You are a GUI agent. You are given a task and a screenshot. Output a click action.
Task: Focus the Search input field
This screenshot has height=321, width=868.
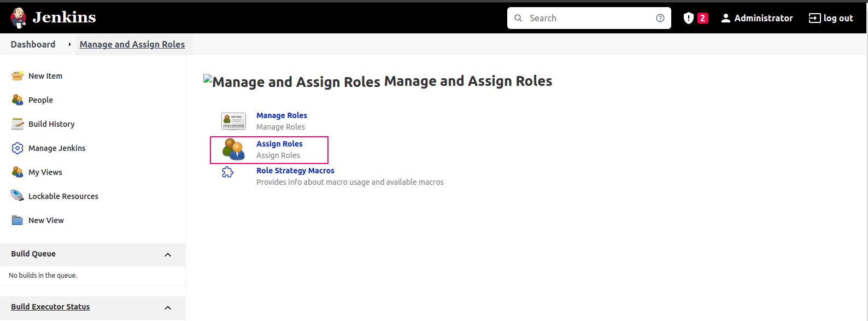tap(589, 18)
